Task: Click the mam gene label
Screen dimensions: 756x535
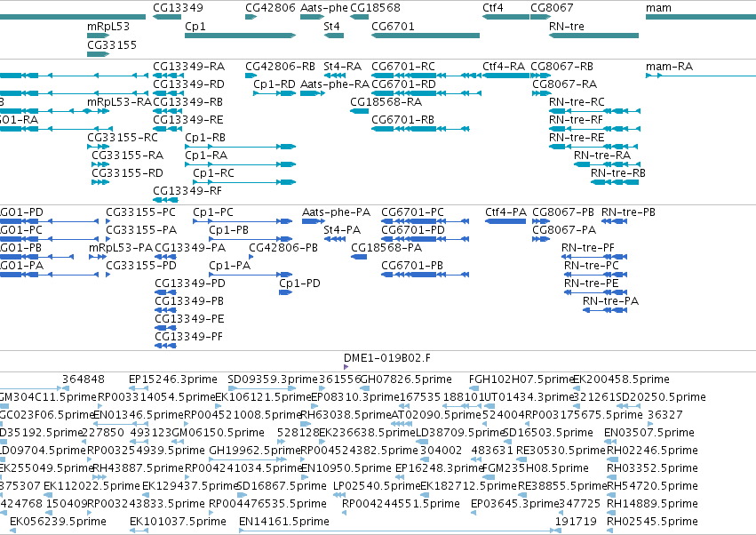Action: (x=658, y=8)
